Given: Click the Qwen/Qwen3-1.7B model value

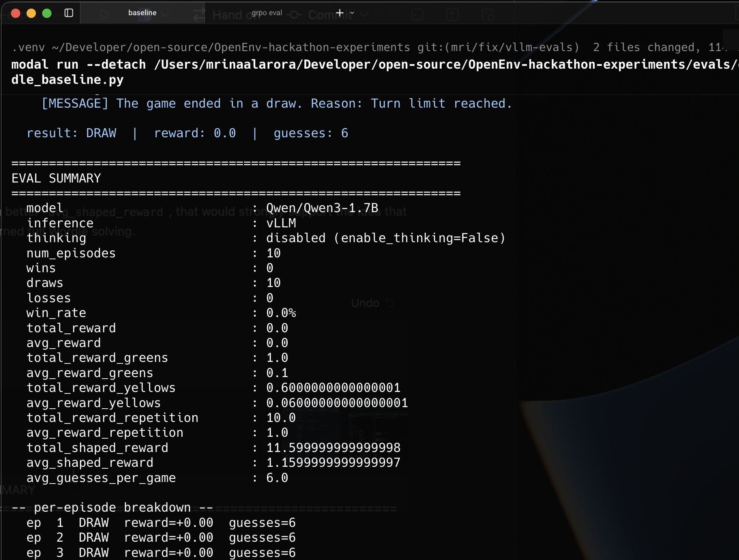Looking at the screenshot, I should tap(322, 208).
